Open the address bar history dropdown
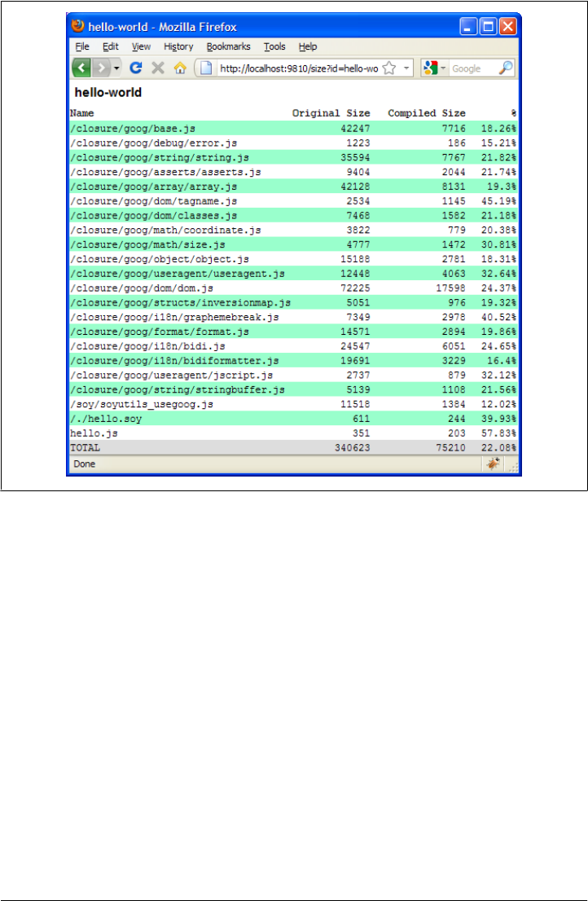This screenshot has height=901, width=588. click(x=406, y=68)
